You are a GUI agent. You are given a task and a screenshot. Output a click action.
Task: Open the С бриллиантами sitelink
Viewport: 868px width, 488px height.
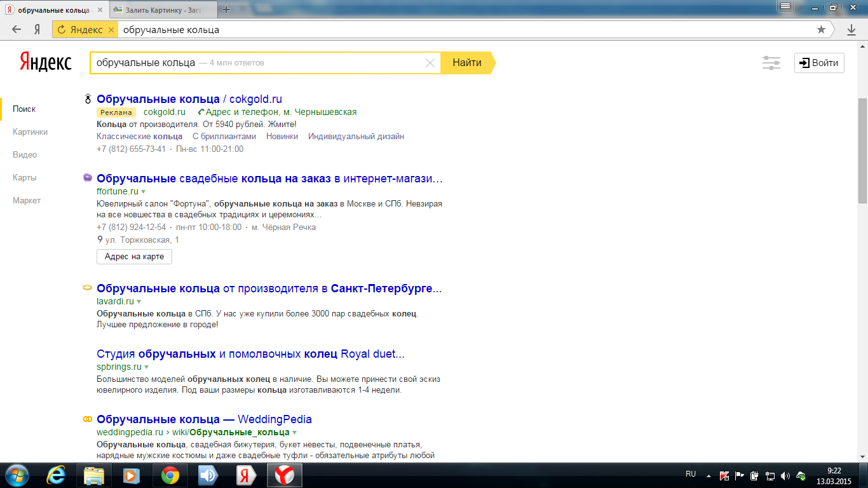pos(224,136)
